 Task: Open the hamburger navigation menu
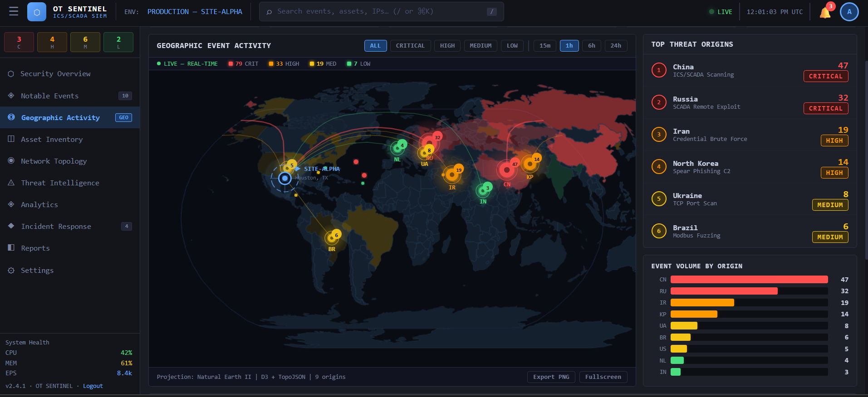[14, 11]
